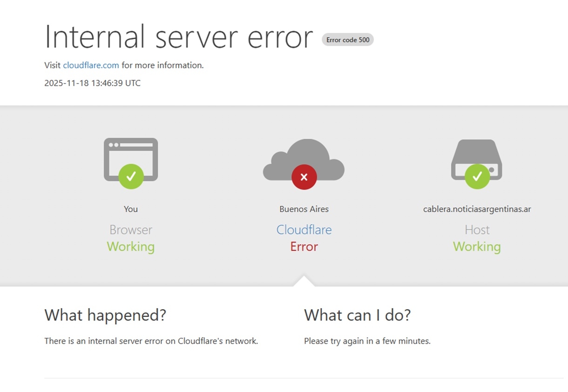Click the Working status under Host
The image size is (568, 392).
pos(477,247)
